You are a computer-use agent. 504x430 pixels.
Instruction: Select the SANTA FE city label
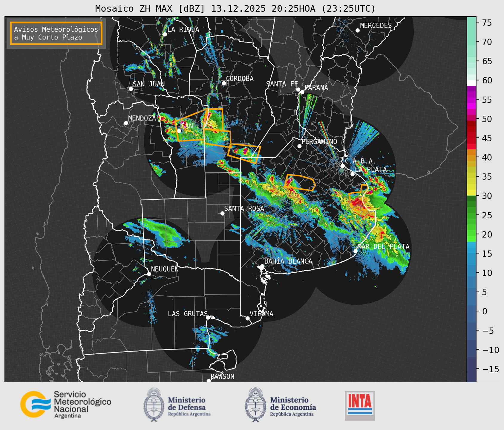[282, 84]
